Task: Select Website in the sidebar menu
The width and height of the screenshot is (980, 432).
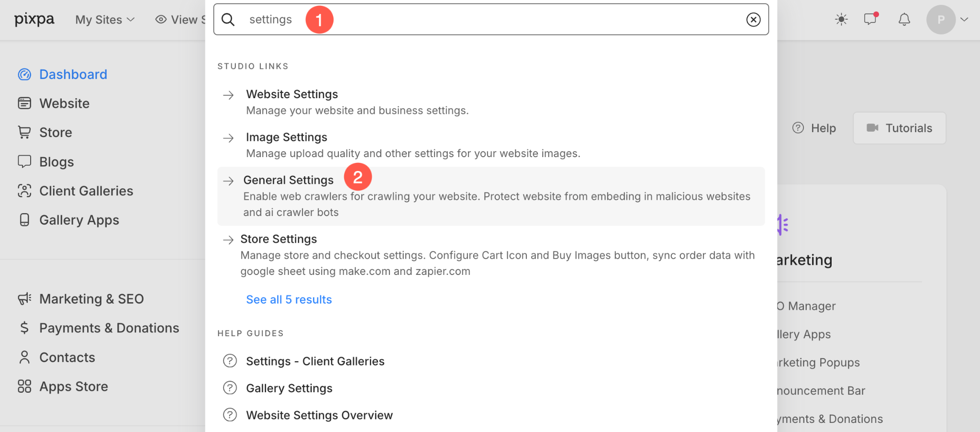Action: (x=64, y=103)
